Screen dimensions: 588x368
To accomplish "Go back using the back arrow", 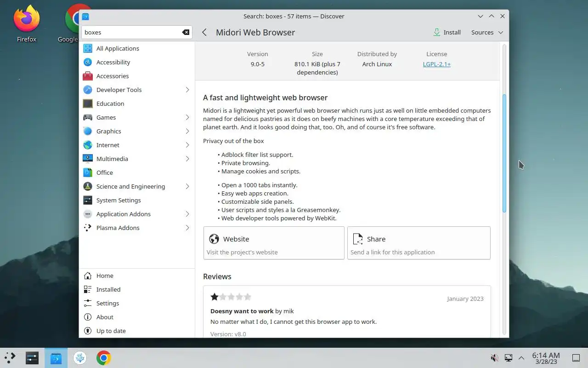I will [x=204, y=32].
